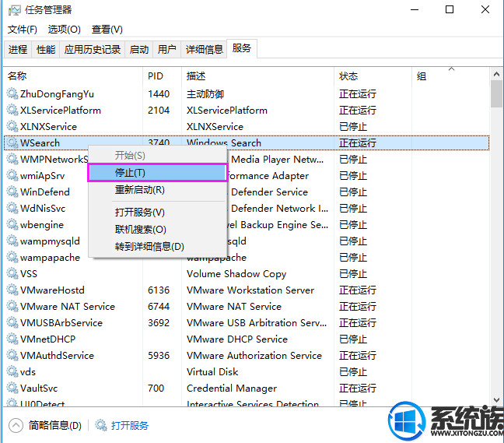Switch to the 性能 tab
The width and height of the screenshot is (504, 443).
pos(46,50)
